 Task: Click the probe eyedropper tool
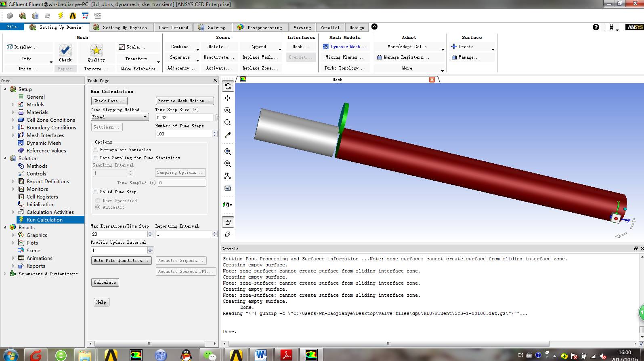[x=228, y=135]
